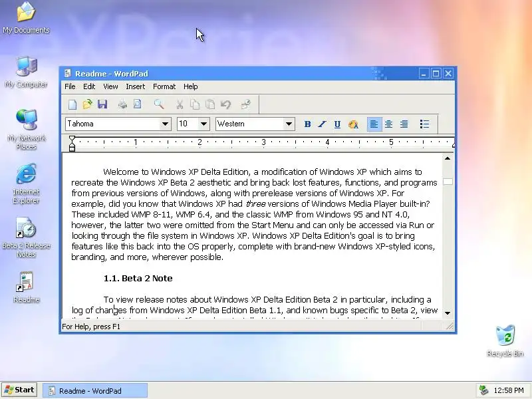Screen dimensions: 532x399
Task: Open the Start menu
Action: (x=19, y=390)
